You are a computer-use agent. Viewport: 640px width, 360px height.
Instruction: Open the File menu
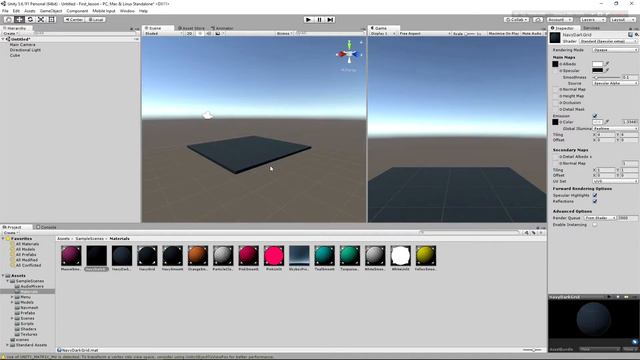(x=5, y=11)
